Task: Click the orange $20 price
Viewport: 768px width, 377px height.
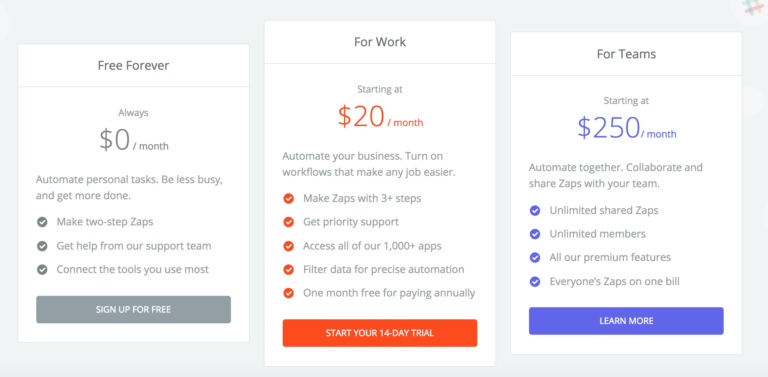Action: pyautogui.click(x=360, y=117)
